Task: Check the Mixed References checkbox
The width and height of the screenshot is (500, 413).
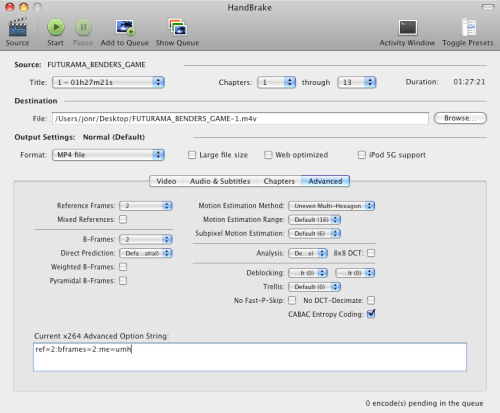Action: coord(123,219)
